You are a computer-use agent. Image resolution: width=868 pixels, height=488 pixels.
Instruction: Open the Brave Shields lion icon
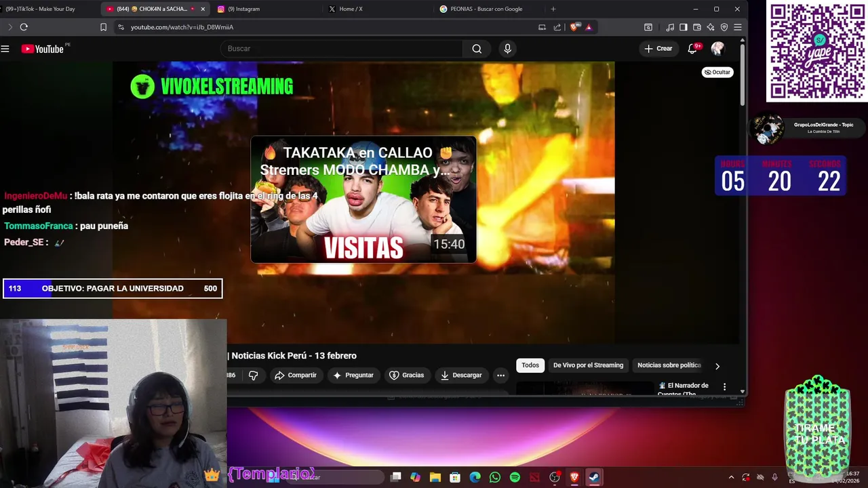pos(574,27)
